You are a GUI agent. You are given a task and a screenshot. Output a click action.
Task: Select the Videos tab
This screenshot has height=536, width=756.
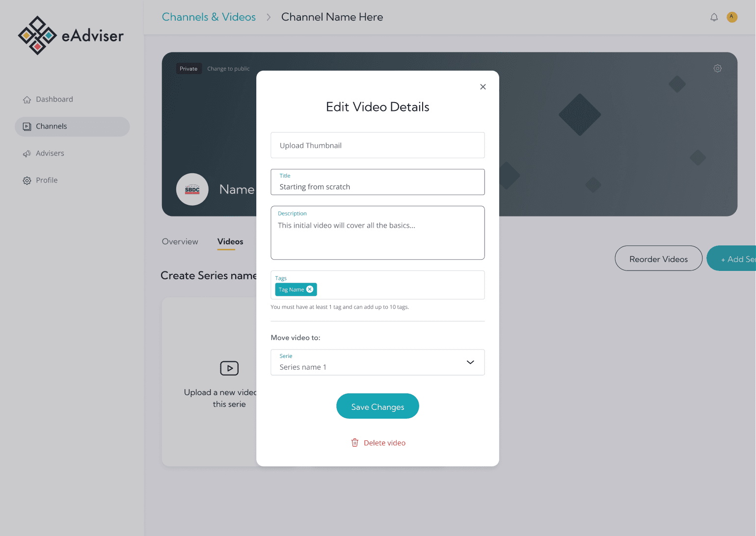(230, 241)
